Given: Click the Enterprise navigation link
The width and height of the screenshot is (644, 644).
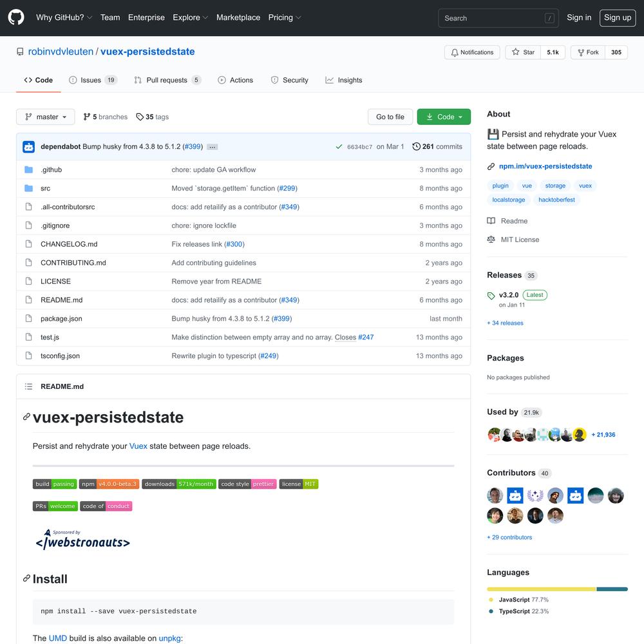Looking at the screenshot, I should [146, 17].
